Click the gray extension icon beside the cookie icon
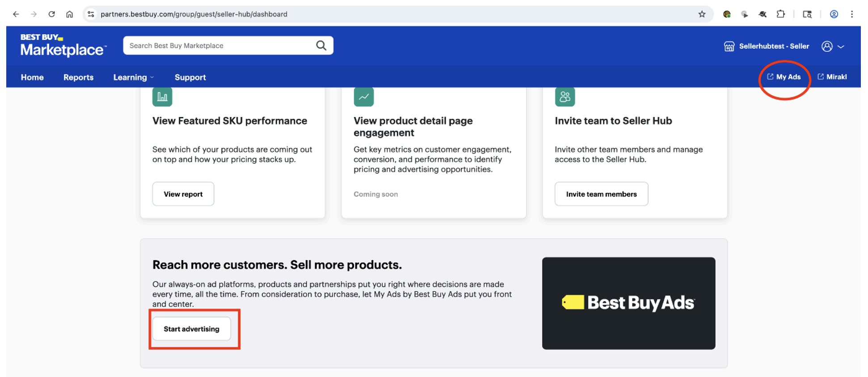This screenshot has width=868, height=377. [x=745, y=14]
